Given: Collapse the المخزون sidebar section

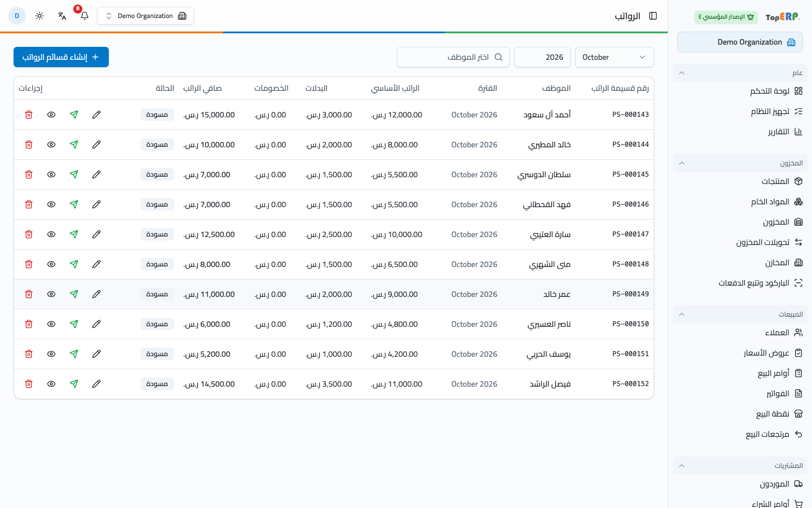Looking at the screenshot, I should coord(740,163).
